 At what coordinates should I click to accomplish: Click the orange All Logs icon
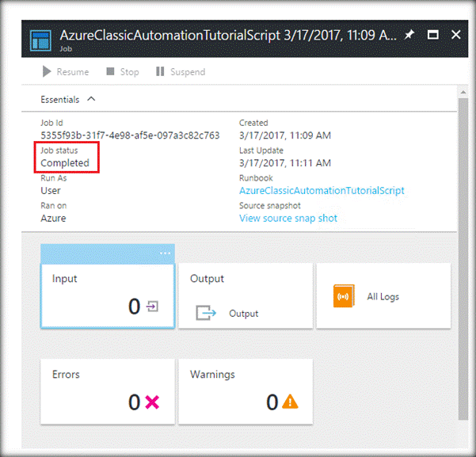pos(344,295)
